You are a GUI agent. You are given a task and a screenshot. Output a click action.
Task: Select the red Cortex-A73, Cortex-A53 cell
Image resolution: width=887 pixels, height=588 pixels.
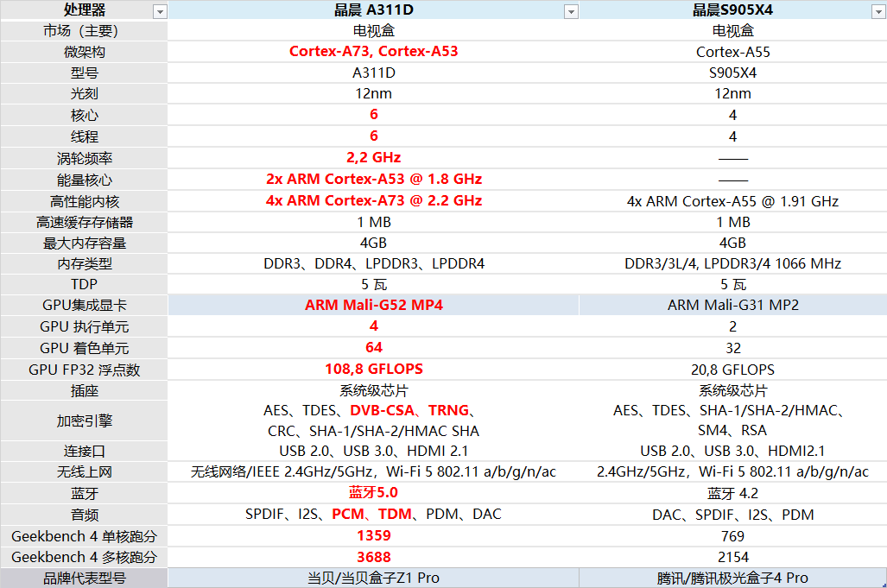click(373, 52)
